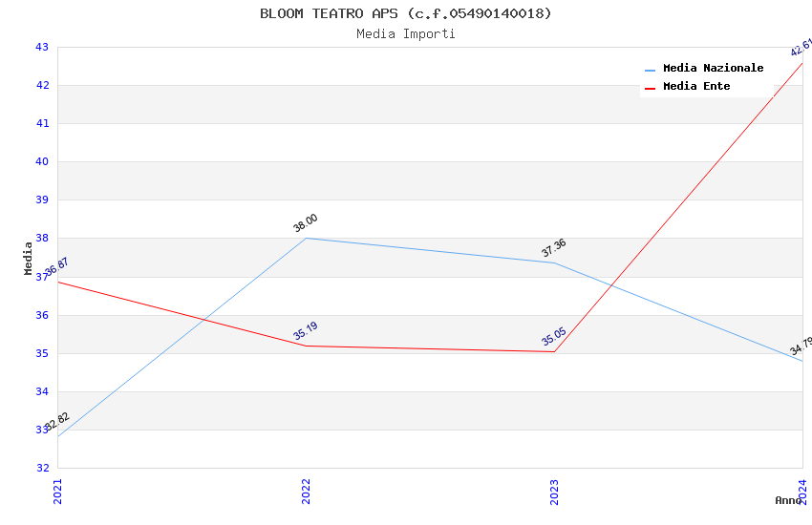Click the 32.82 data point label

pos(56,422)
